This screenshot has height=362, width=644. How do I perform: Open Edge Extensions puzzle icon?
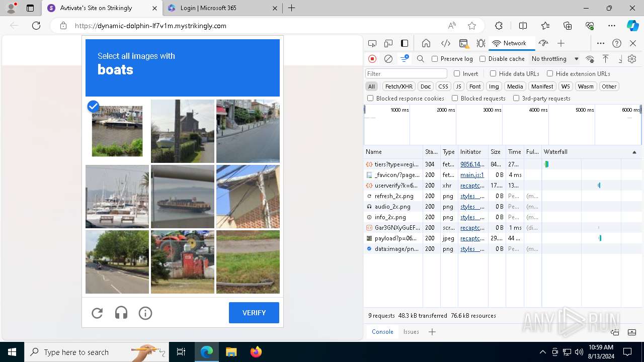point(499,26)
